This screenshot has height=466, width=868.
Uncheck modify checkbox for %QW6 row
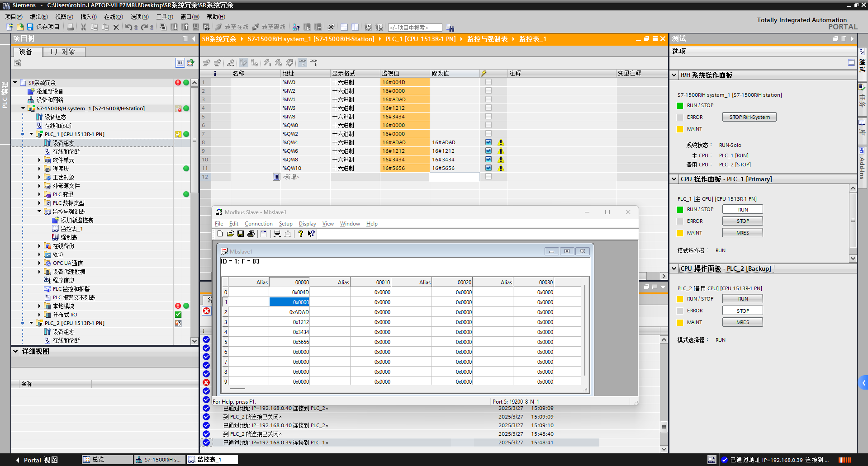(x=489, y=151)
